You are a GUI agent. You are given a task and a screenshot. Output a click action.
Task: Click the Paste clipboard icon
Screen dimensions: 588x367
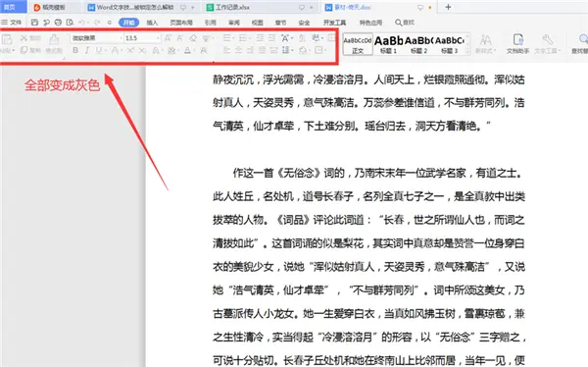pos(7,38)
